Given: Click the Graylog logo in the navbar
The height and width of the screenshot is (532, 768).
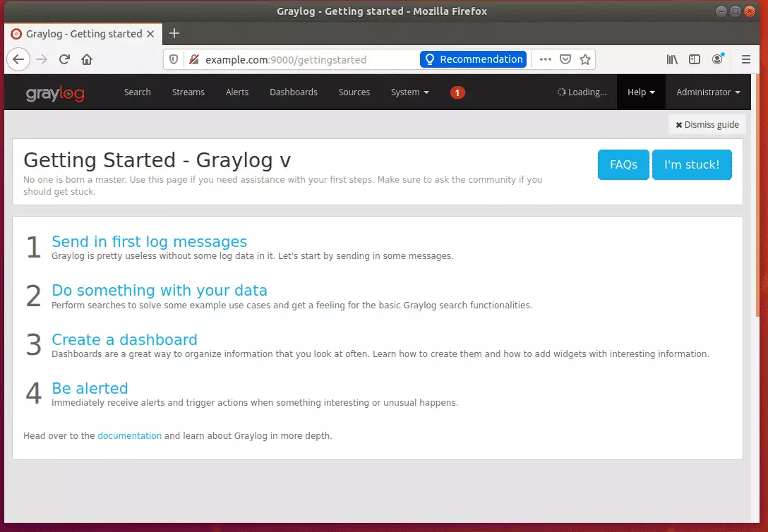Looking at the screenshot, I should point(55,92).
